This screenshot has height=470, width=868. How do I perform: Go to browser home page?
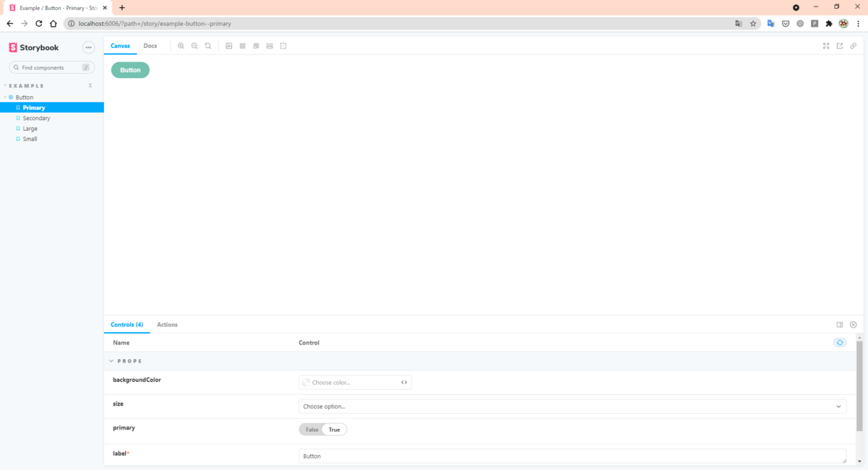[x=54, y=23]
